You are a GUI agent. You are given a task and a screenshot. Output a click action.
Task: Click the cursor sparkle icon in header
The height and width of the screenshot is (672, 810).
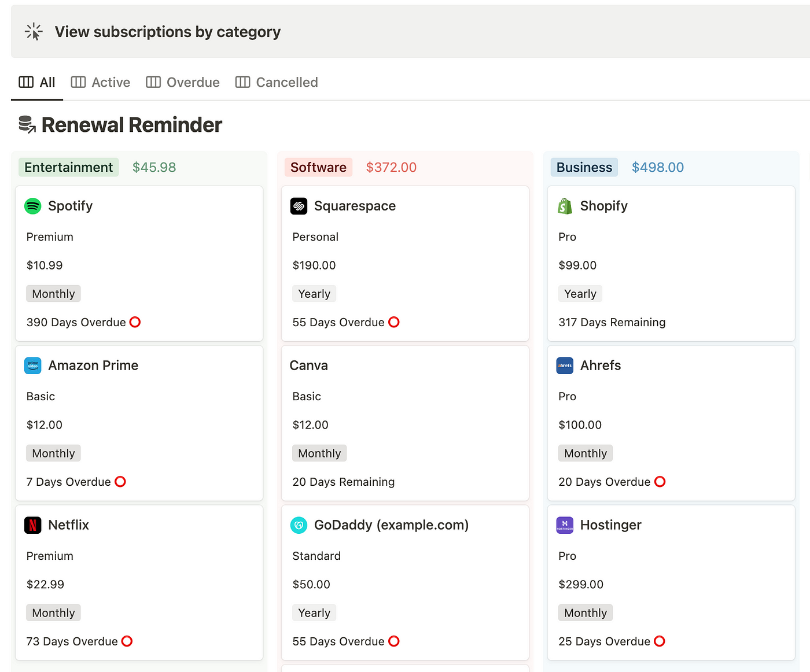[x=34, y=32]
